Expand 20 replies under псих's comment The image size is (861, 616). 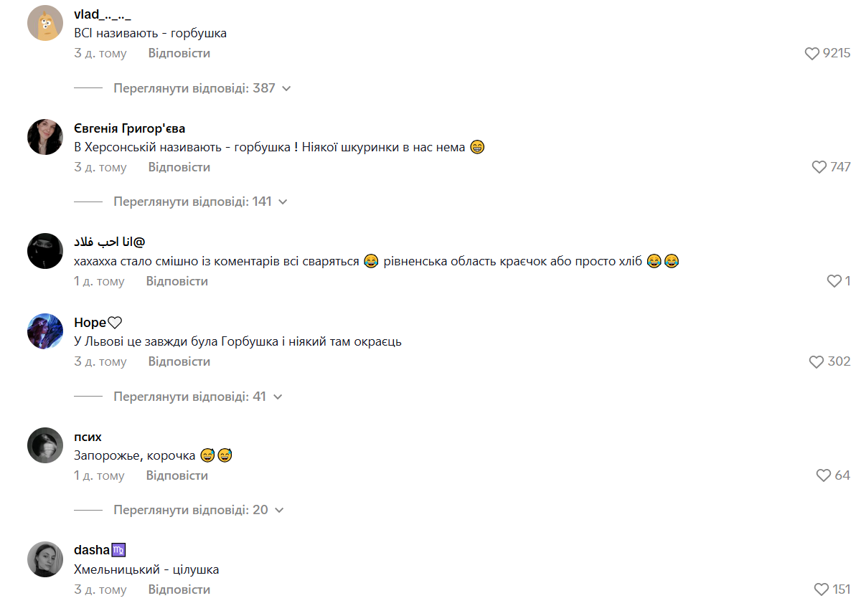coord(199,510)
